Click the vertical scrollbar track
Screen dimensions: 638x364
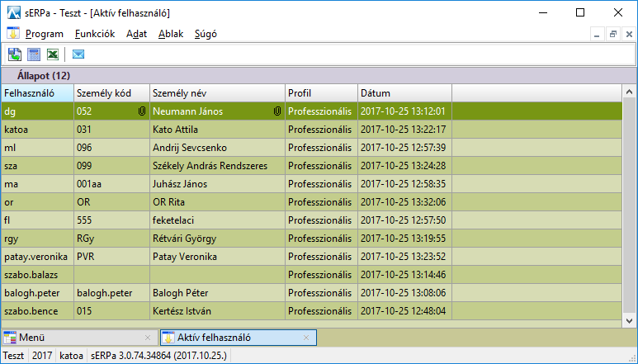[629, 206]
